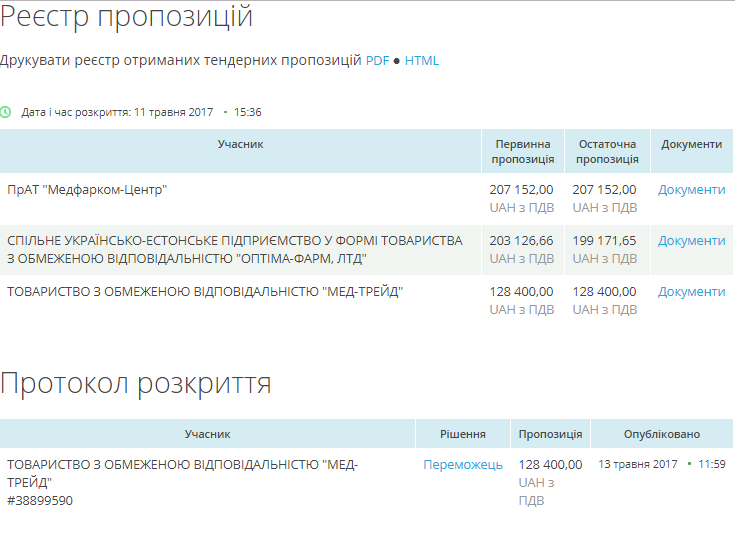Click the participant code #38899590
Image resolution: width=735 pixels, height=545 pixels.
pyautogui.click(x=39, y=500)
